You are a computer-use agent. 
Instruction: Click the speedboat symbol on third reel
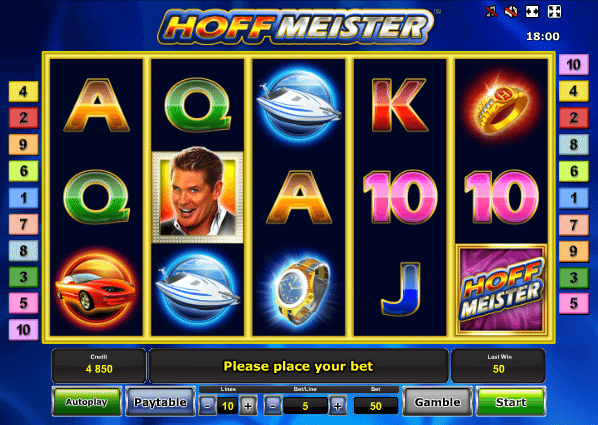[x=299, y=105]
